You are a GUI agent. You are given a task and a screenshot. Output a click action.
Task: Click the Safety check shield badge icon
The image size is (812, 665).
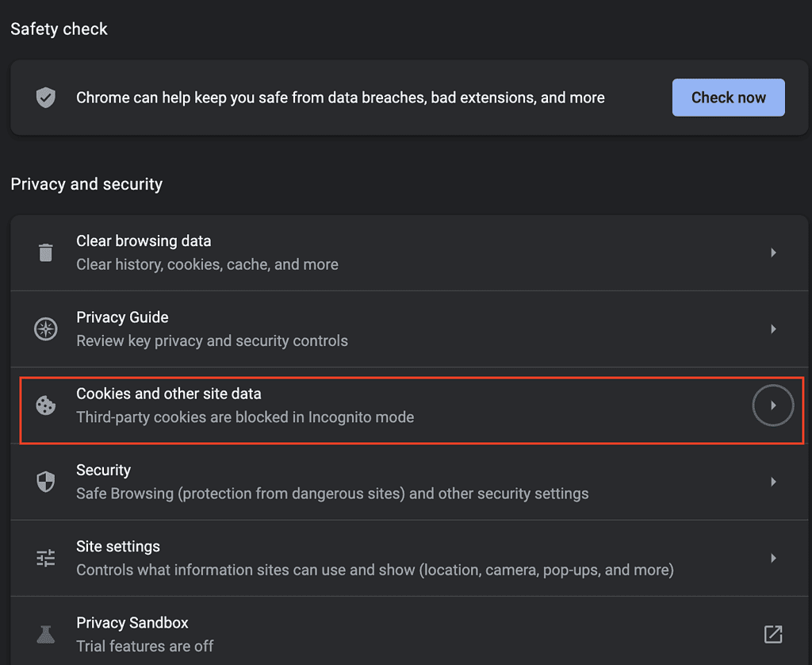(x=45, y=97)
